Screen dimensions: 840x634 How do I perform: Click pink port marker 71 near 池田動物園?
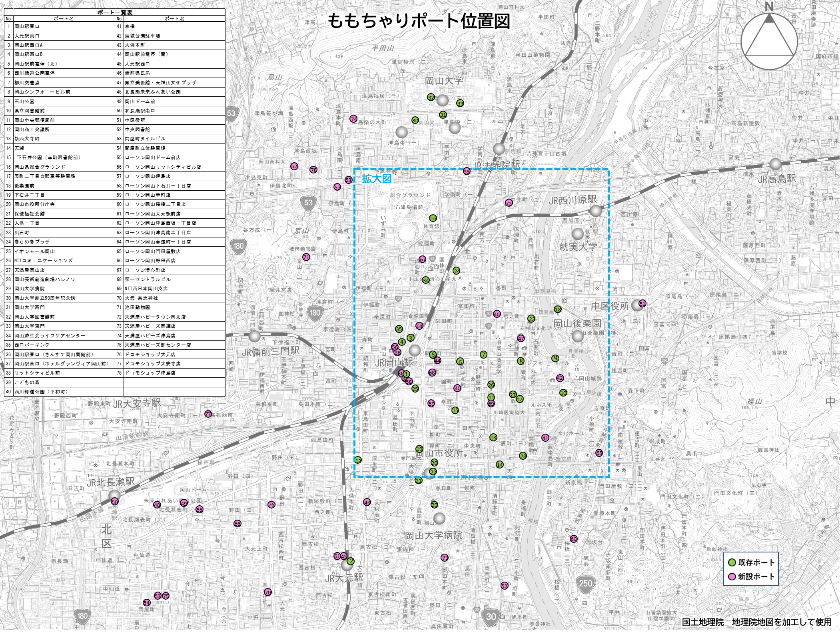pos(306,257)
